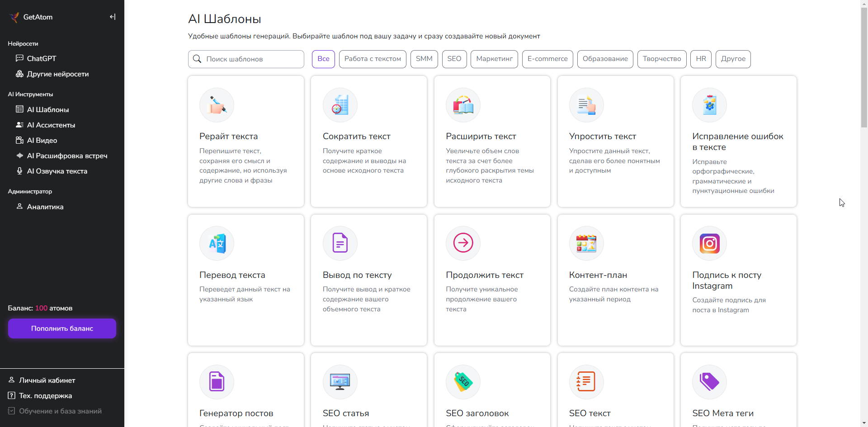Viewport: 868px width, 427px height.
Task: Select the Все filter tab
Action: coord(323,59)
